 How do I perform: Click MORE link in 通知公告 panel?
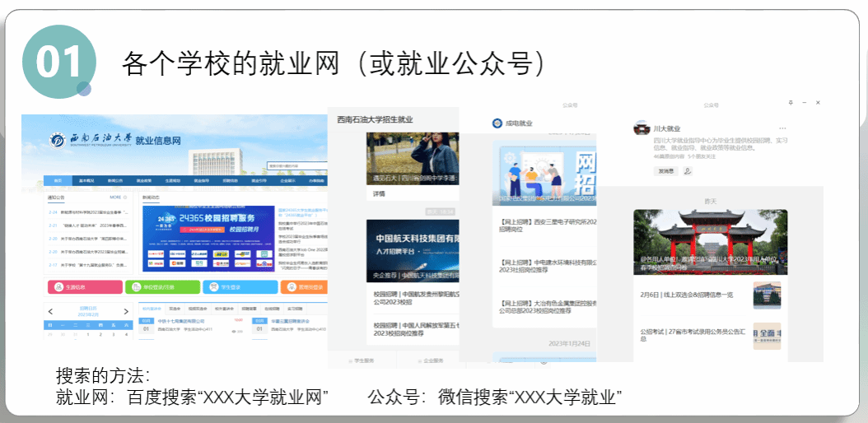tap(115, 198)
